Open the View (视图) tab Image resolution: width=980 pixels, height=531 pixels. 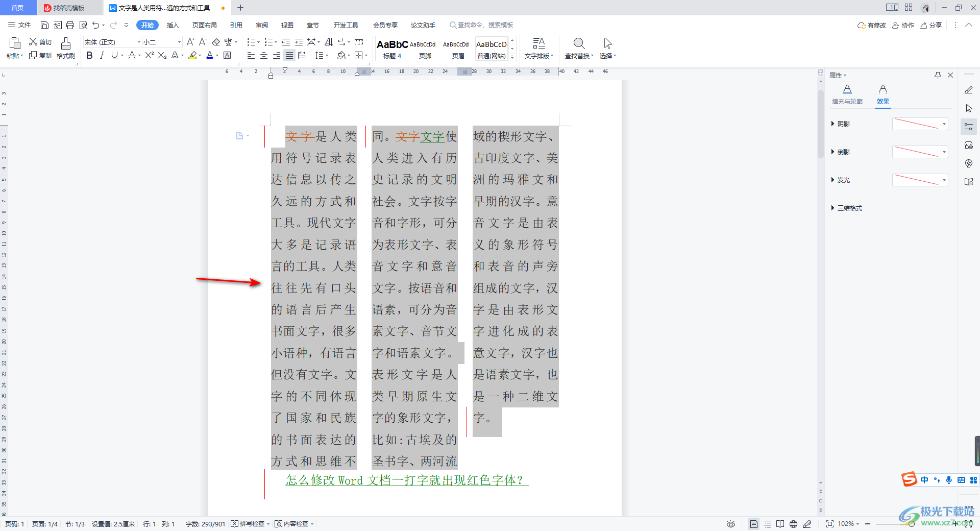pos(287,25)
